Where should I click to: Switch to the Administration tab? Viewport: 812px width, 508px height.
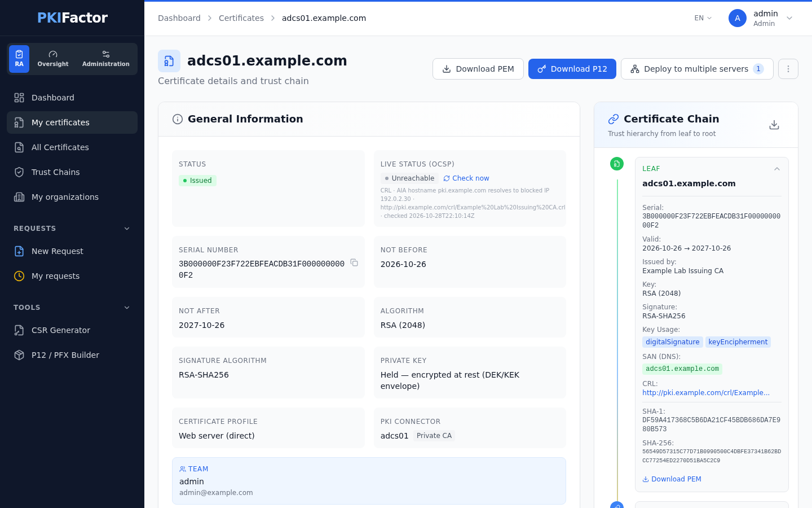tap(106, 59)
